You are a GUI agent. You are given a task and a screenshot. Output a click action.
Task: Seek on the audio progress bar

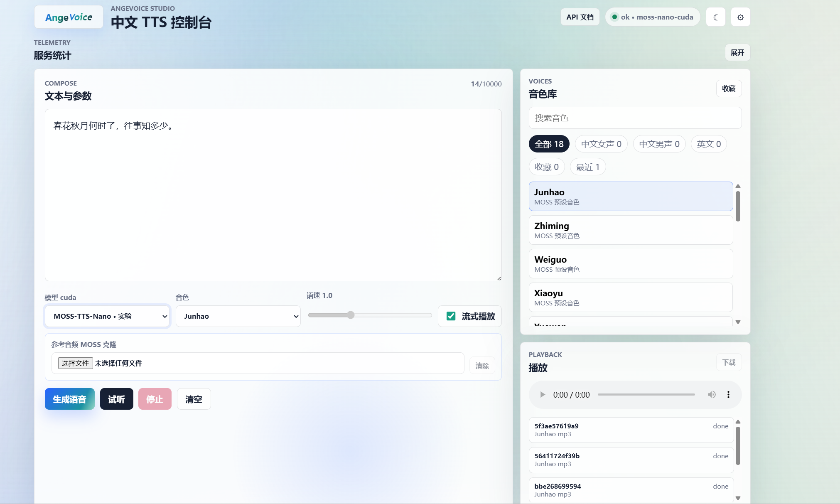pos(646,395)
